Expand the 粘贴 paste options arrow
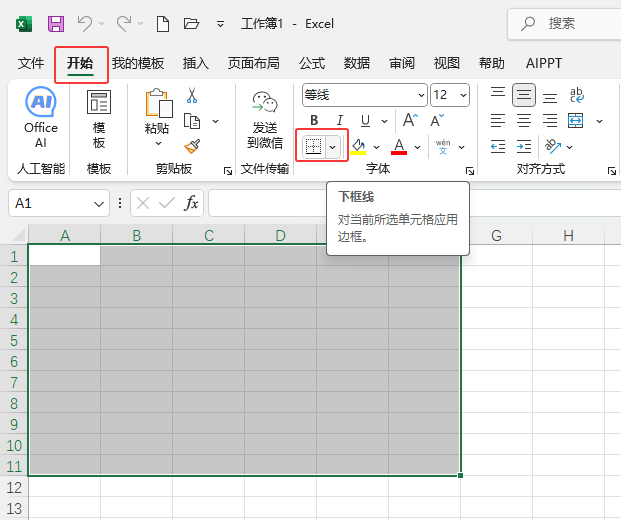 158,143
